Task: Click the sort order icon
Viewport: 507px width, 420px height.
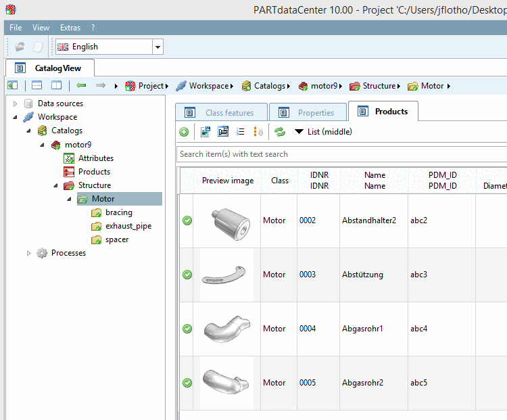Action: [258, 132]
